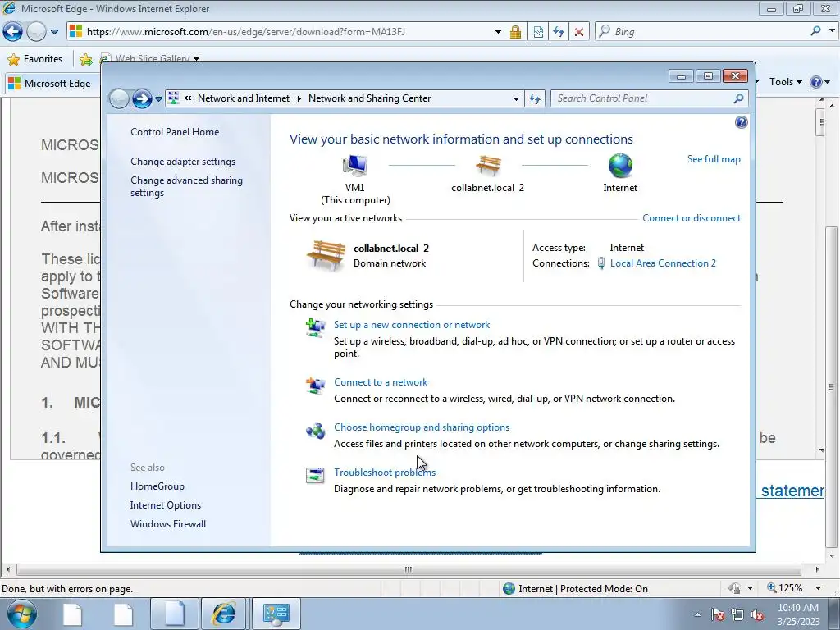Click the Action Center flag tray icon
840x630 pixels.
718,614
